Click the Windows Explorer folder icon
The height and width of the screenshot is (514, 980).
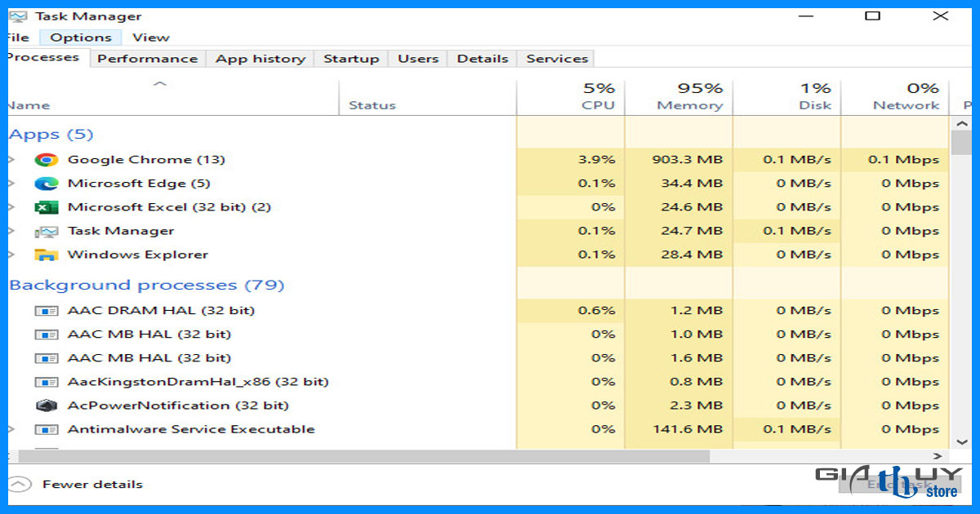[x=47, y=255]
